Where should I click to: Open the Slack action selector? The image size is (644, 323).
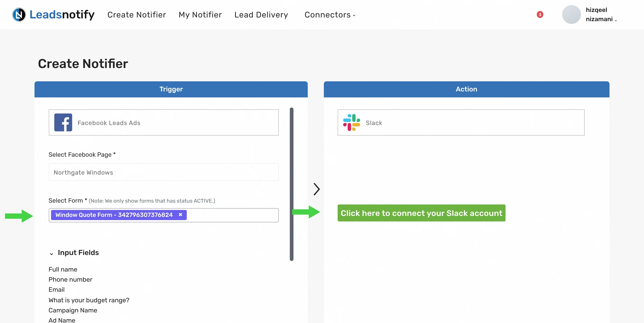(461, 122)
